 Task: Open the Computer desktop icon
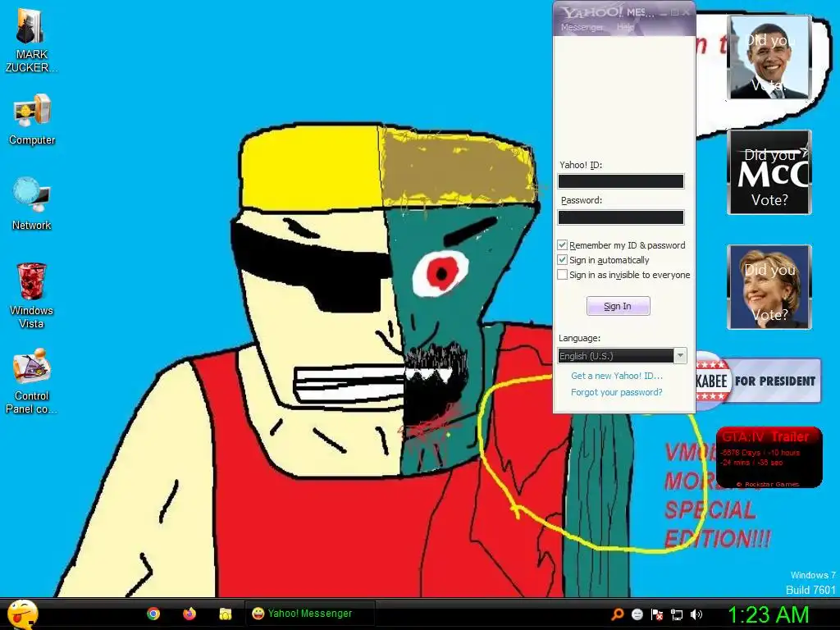pos(32,119)
